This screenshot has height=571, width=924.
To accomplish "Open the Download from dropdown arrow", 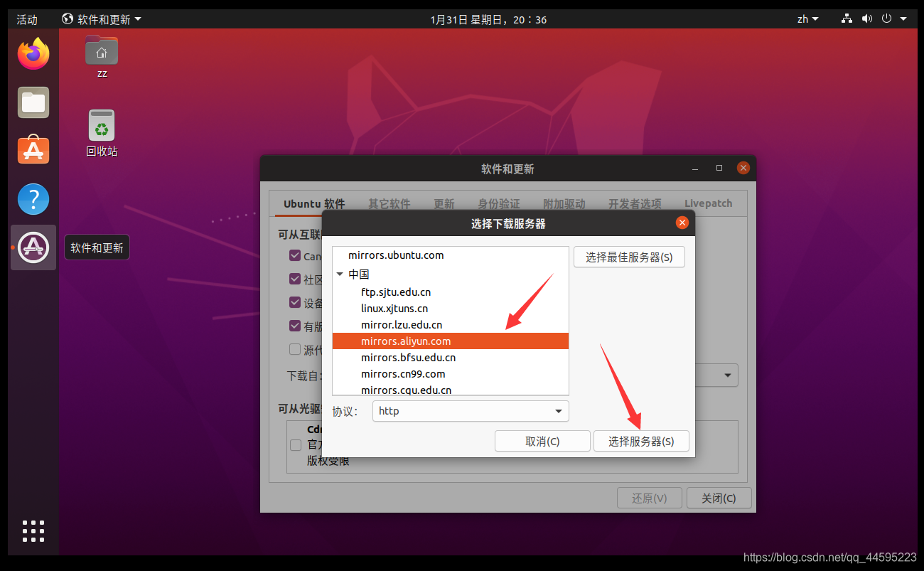I will click(x=728, y=375).
